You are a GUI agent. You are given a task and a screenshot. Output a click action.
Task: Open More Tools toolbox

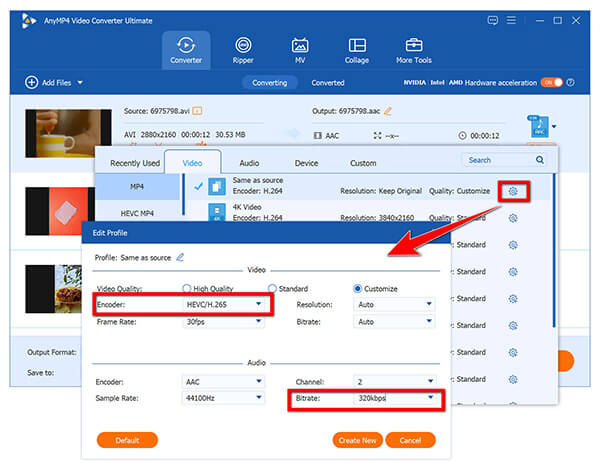coord(414,50)
